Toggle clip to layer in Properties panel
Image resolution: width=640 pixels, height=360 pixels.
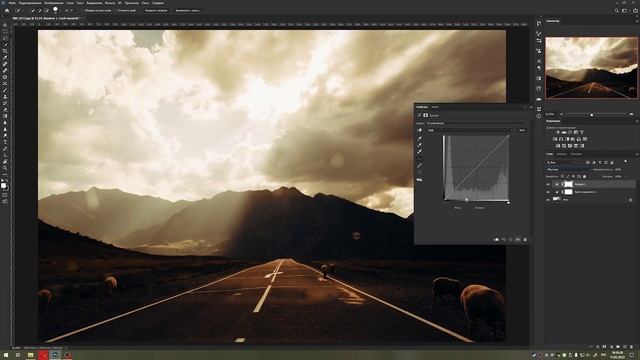point(496,240)
